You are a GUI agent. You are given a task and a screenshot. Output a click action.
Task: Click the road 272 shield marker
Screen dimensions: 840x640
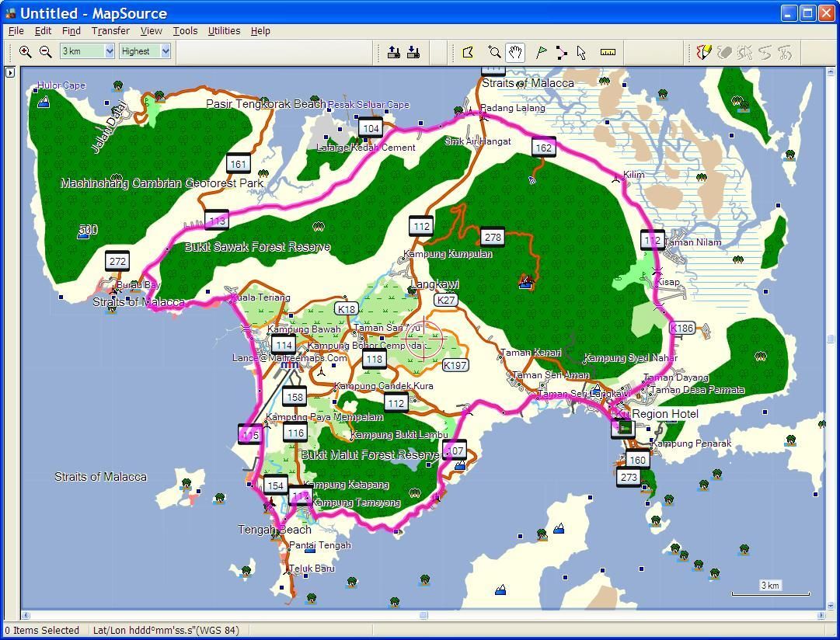tap(117, 261)
